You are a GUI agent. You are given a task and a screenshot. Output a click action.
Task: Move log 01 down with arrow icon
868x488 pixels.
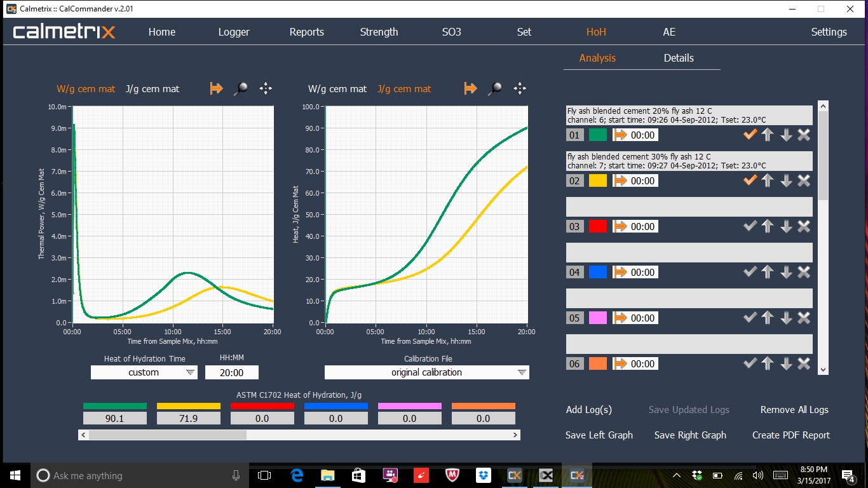[x=786, y=135]
